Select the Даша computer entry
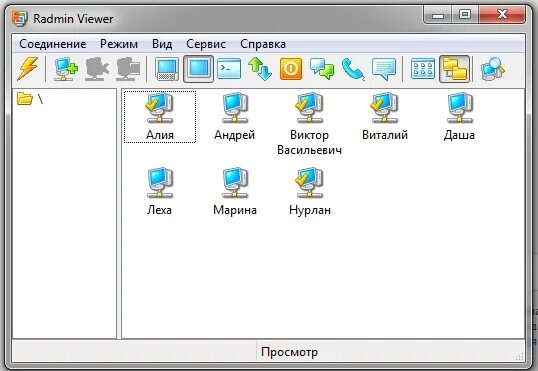This screenshot has height=371, width=538. tap(459, 117)
